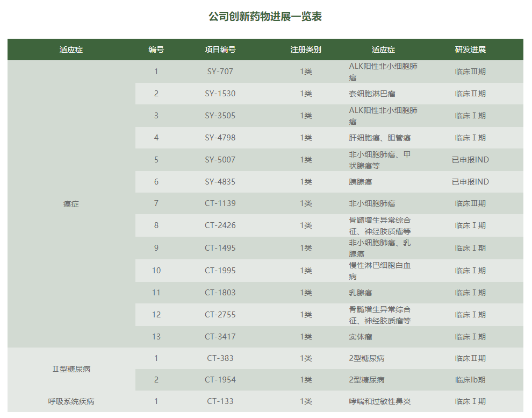
Task: Click project code CT-383
Action: pyautogui.click(x=220, y=358)
